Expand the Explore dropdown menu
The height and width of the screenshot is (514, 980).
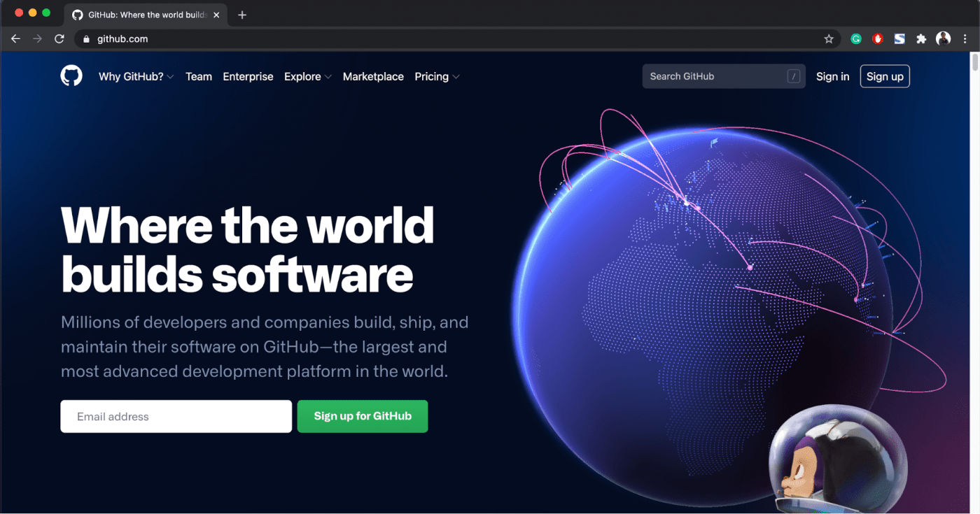coord(308,77)
